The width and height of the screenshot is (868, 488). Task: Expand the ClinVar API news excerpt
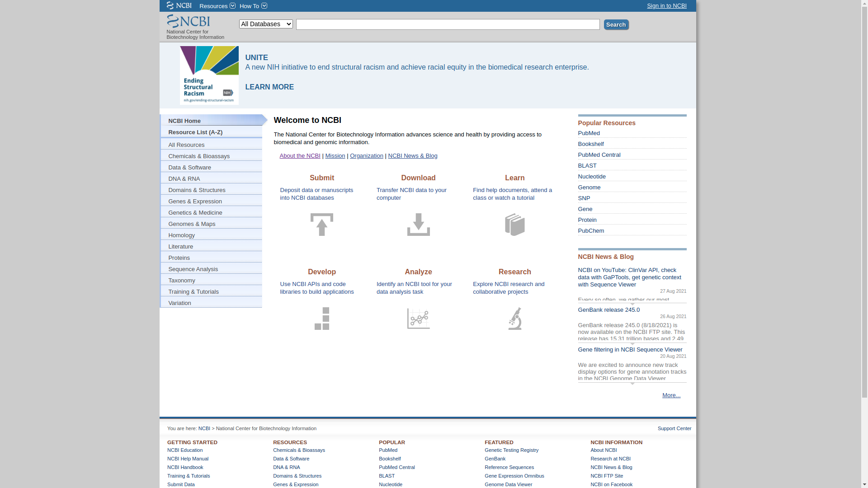pyautogui.click(x=632, y=304)
